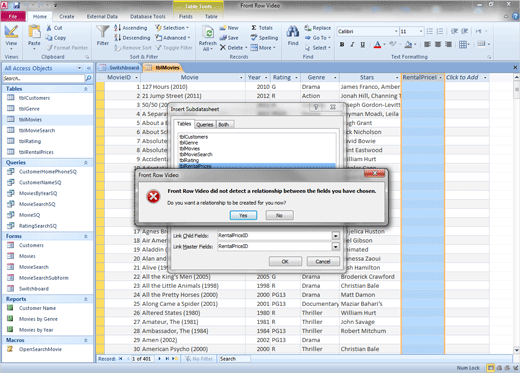The width and height of the screenshot is (520, 373).
Task: Click the Copy icon
Action: click(49, 38)
